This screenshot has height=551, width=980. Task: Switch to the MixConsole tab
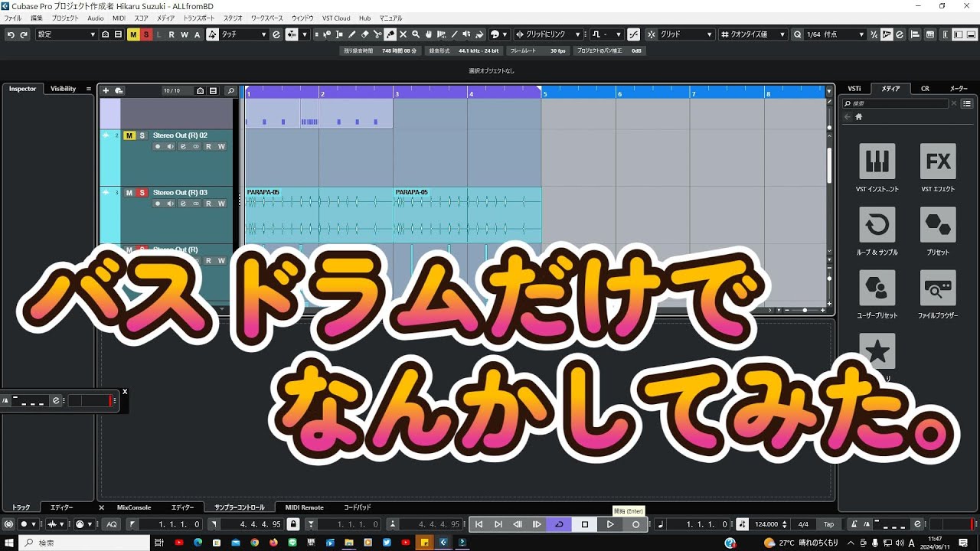[134, 507]
